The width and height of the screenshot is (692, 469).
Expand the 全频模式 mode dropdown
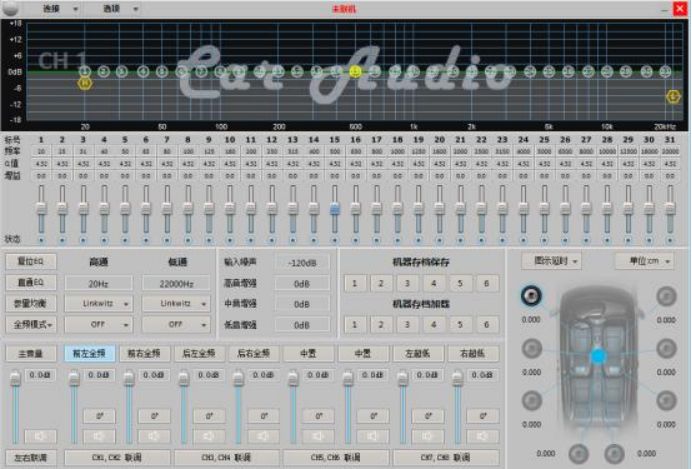[x=31, y=324]
